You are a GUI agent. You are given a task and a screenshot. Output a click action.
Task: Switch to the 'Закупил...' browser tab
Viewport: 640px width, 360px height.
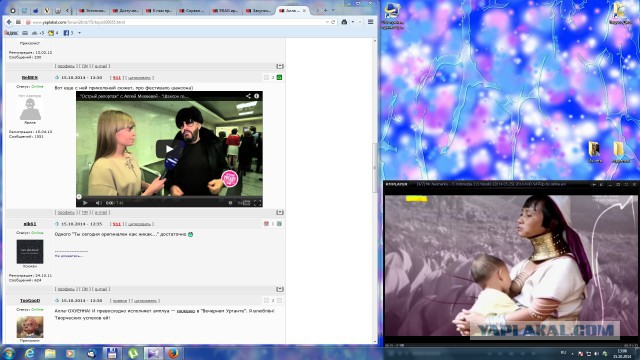tap(258, 11)
